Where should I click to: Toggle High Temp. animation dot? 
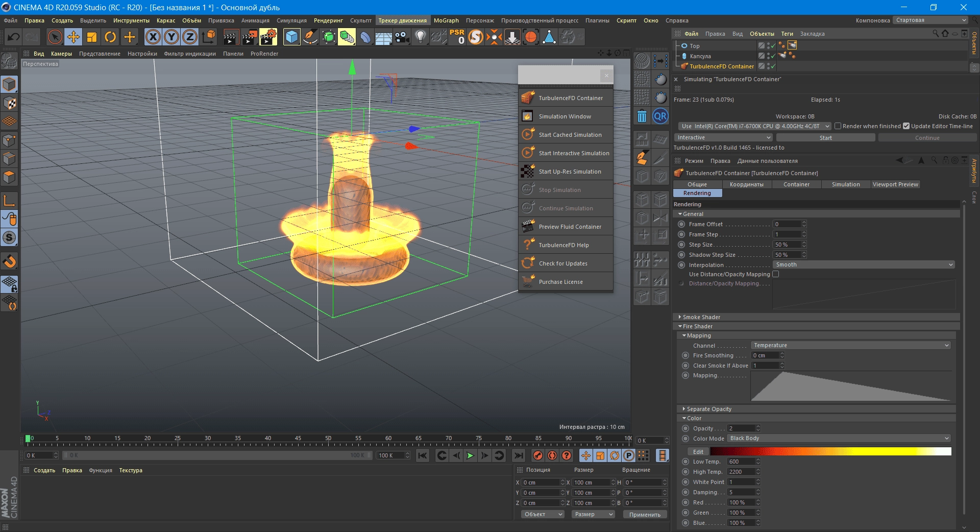(x=685, y=472)
